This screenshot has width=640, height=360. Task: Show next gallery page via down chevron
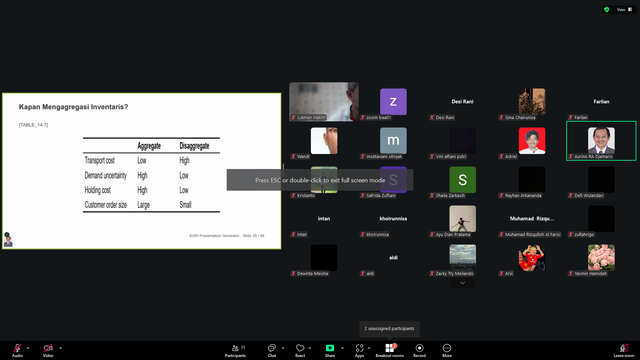click(x=462, y=283)
